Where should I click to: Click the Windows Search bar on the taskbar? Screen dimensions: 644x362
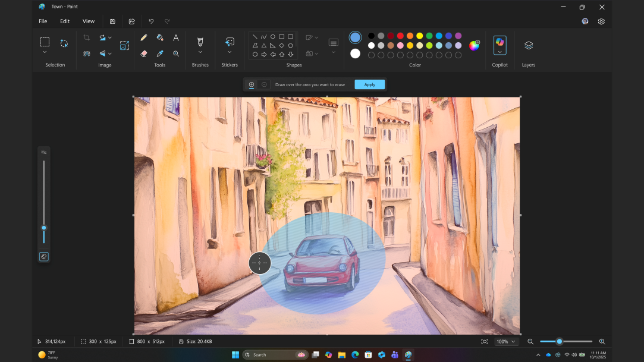275,354
